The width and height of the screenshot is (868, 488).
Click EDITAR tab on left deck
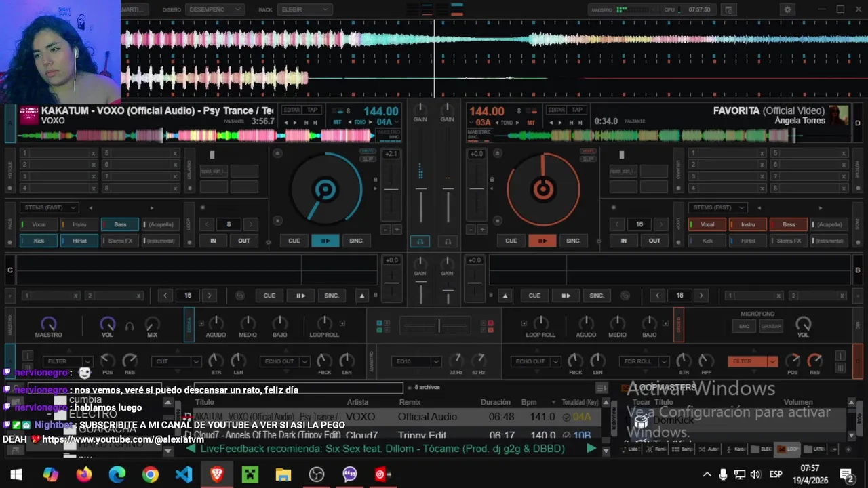pos(292,110)
